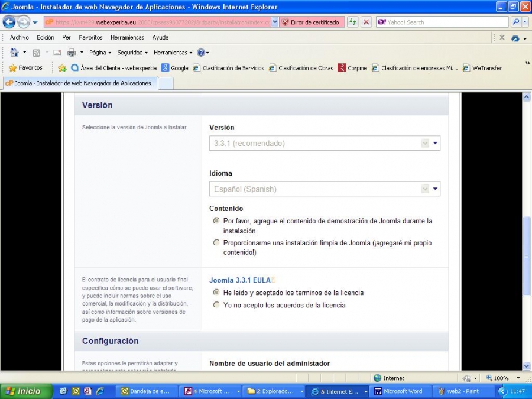This screenshot has width=532, height=399.
Task: Click the magnifier search button
Action: click(x=515, y=22)
